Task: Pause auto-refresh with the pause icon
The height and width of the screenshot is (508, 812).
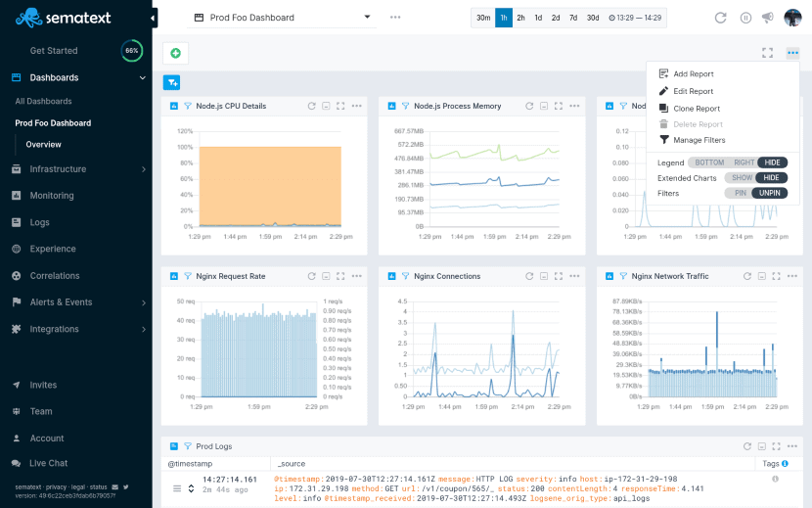Action: [x=745, y=18]
